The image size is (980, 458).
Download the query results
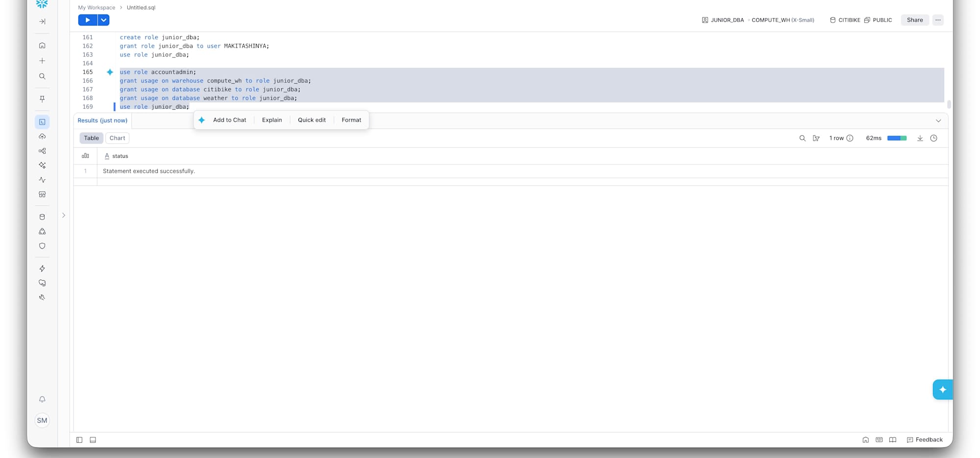[920, 138]
